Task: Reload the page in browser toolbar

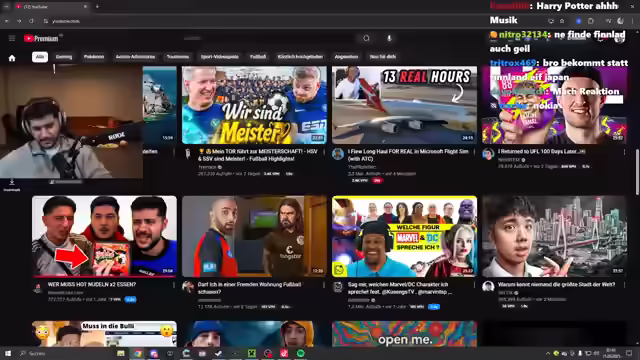Action: click(31, 21)
